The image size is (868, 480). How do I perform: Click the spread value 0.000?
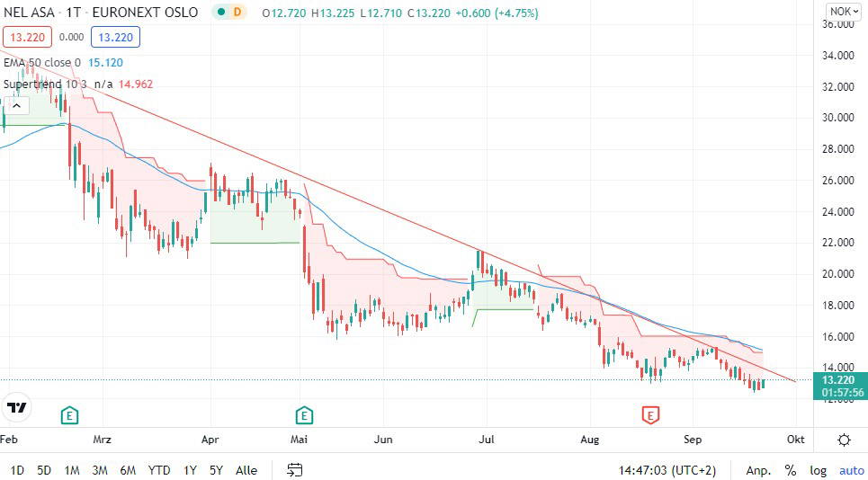(71, 38)
